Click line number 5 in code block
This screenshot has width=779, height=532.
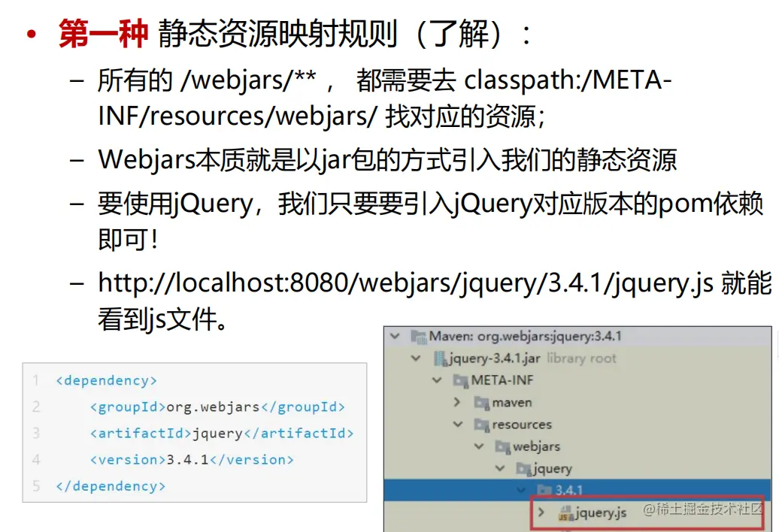36,486
